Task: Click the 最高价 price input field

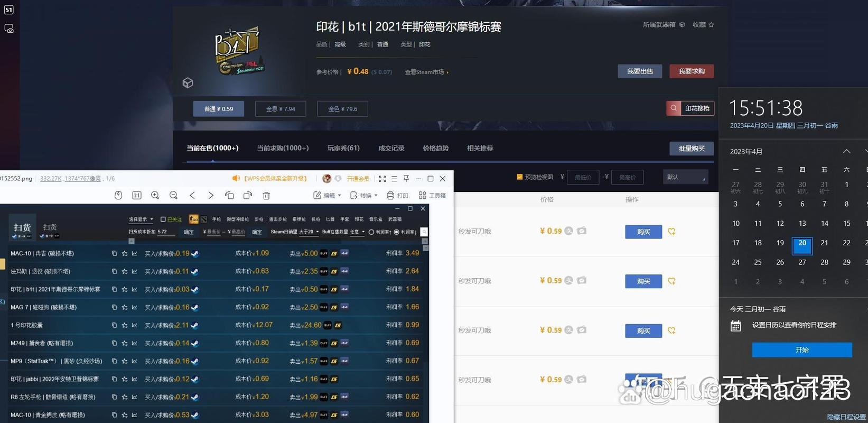Action: pyautogui.click(x=628, y=177)
